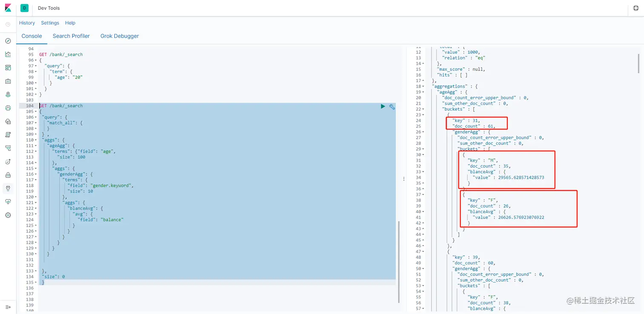
Task: Open the space selector avatar D
Action: point(24,8)
